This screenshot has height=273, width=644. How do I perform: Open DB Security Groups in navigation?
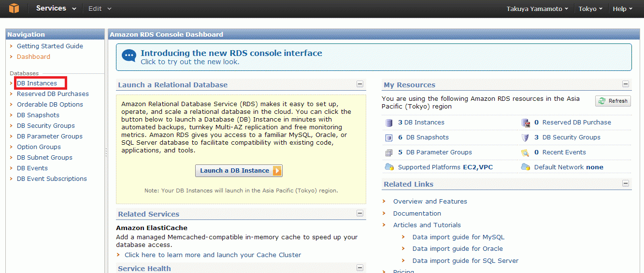(46, 126)
